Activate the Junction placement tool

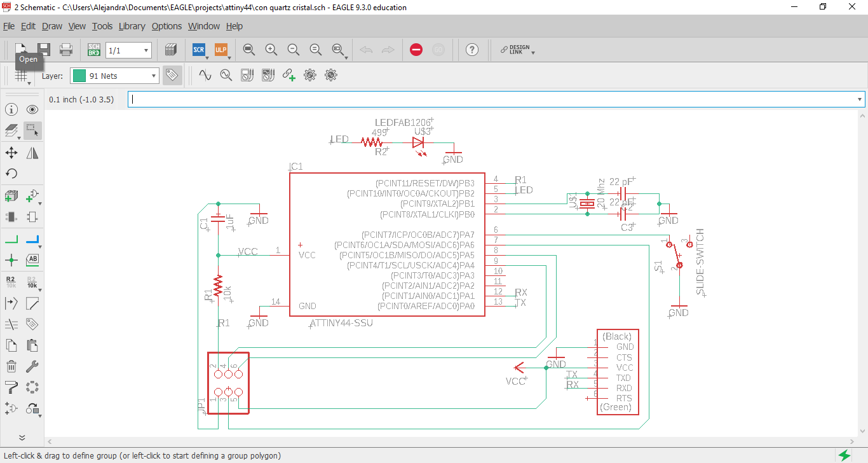click(x=11, y=259)
